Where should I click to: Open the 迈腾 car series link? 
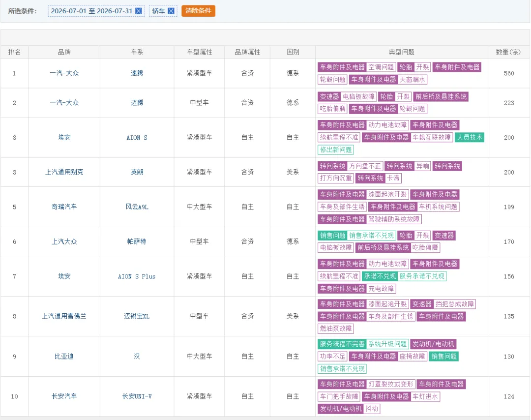click(x=137, y=103)
